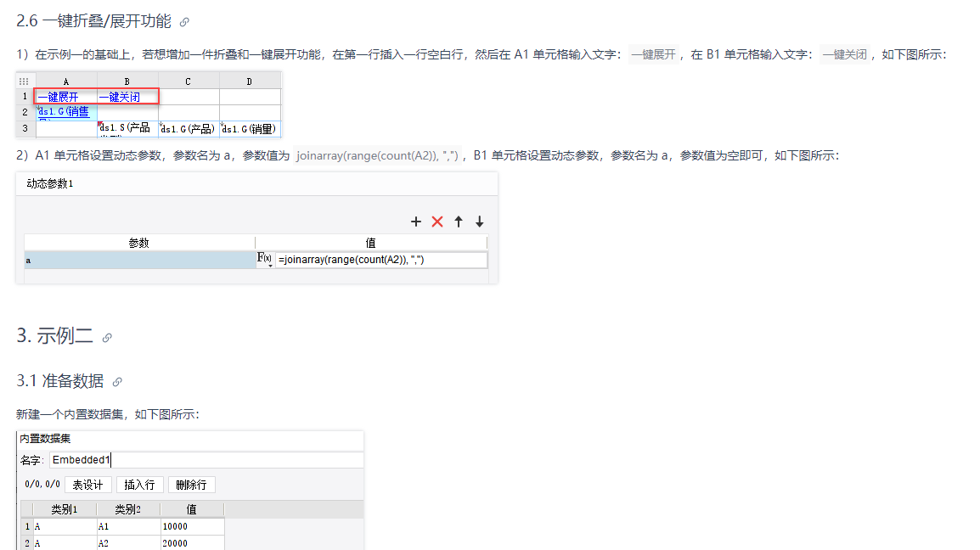Screen dimensions: 980x550
Task: Click the anchor link icon beside 3.1 准备数据
Action: click(x=117, y=382)
